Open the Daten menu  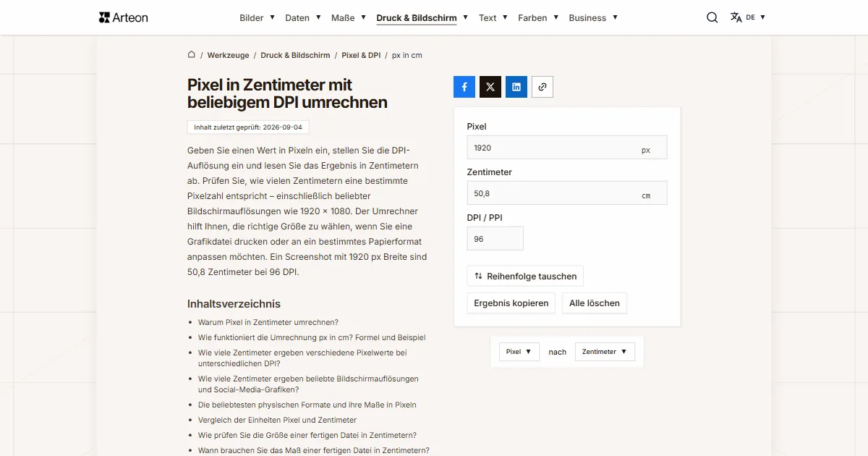coord(303,17)
